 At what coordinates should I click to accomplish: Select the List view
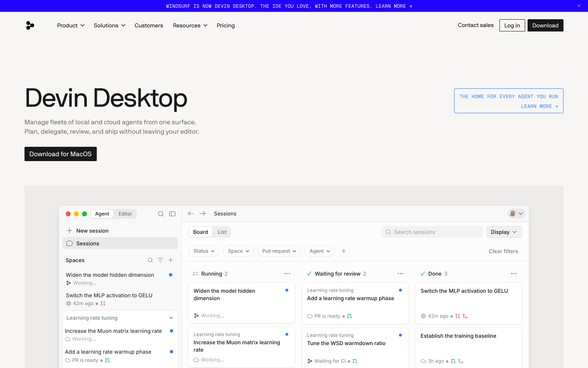point(222,232)
